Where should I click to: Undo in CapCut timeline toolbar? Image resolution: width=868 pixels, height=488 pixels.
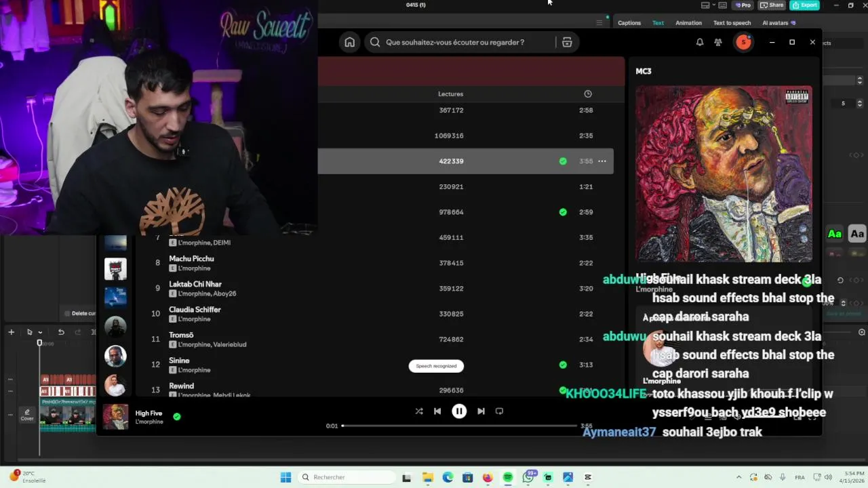click(x=61, y=332)
